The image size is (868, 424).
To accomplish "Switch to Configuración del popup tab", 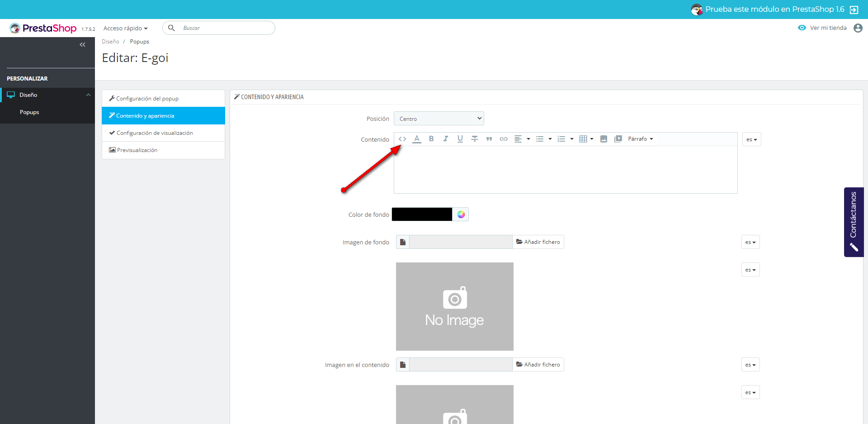I will click(147, 99).
